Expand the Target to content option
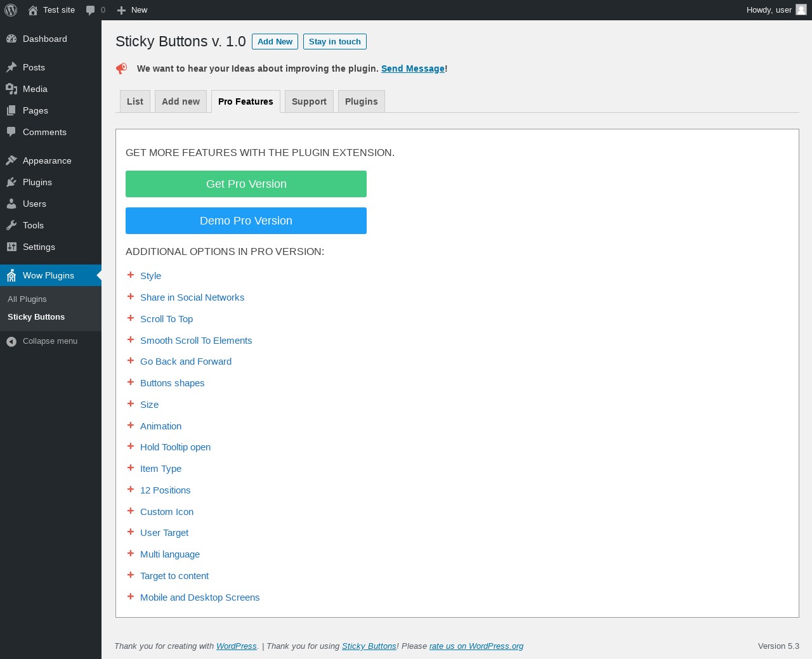812x659 pixels. tap(174, 576)
